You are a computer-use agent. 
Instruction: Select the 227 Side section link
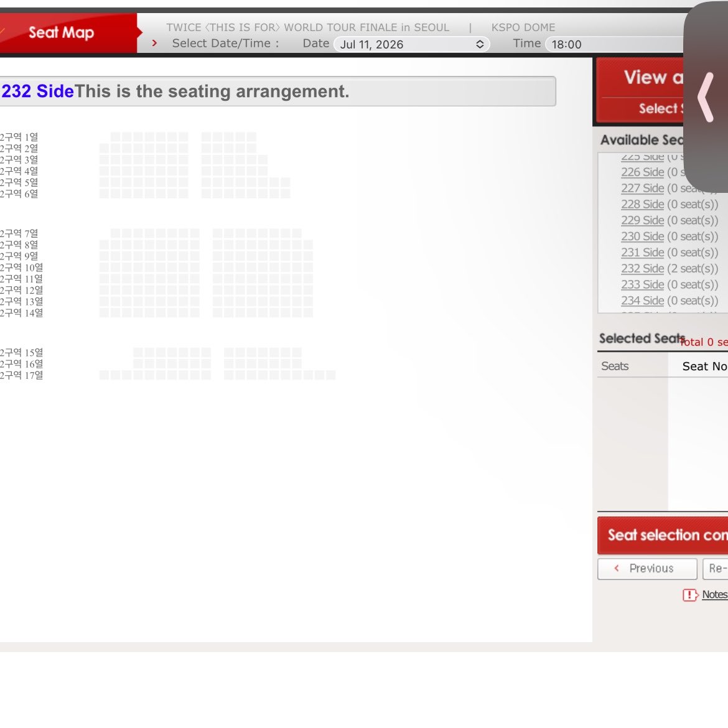tap(643, 188)
